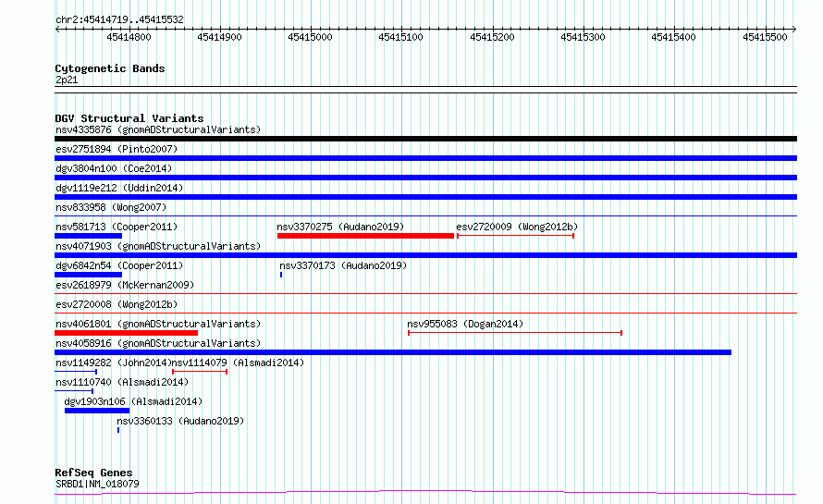Select the blue dgv6842n54 variant bar
This screenshot has width=823, height=504.
[x=88, y=275]
